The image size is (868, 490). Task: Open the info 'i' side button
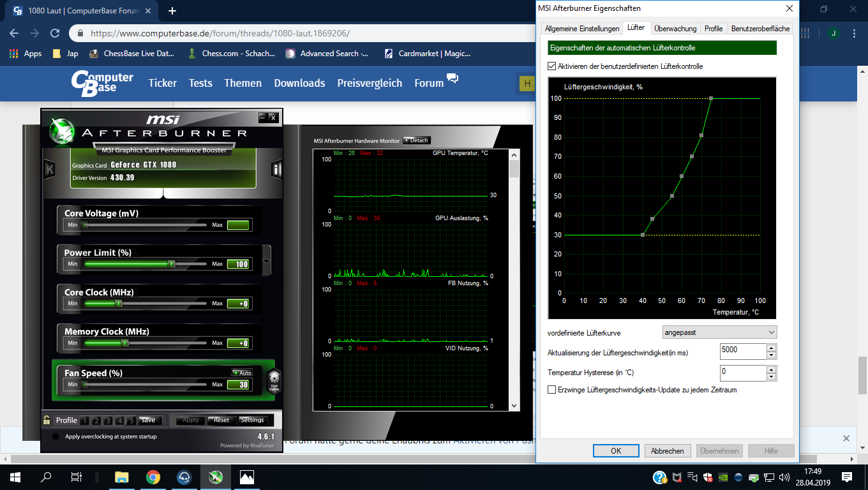point(276,169)
